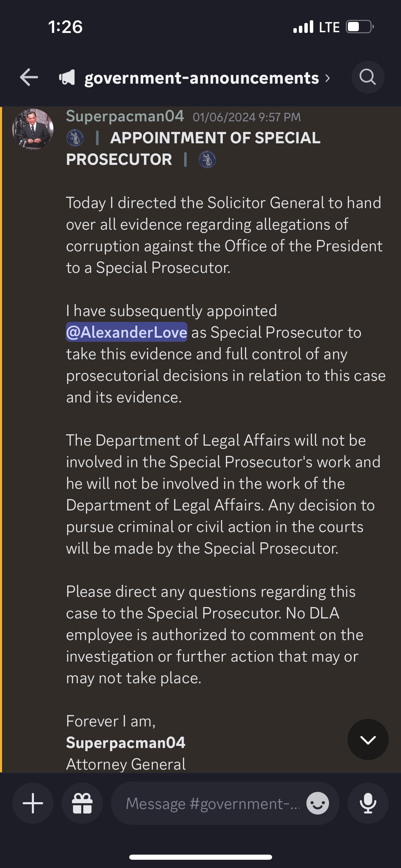The width and height of the screenshot is (401, 868).
Task: Tap the message timestamp 01/06/2024 9:57 PM
Action: point(246,117)
